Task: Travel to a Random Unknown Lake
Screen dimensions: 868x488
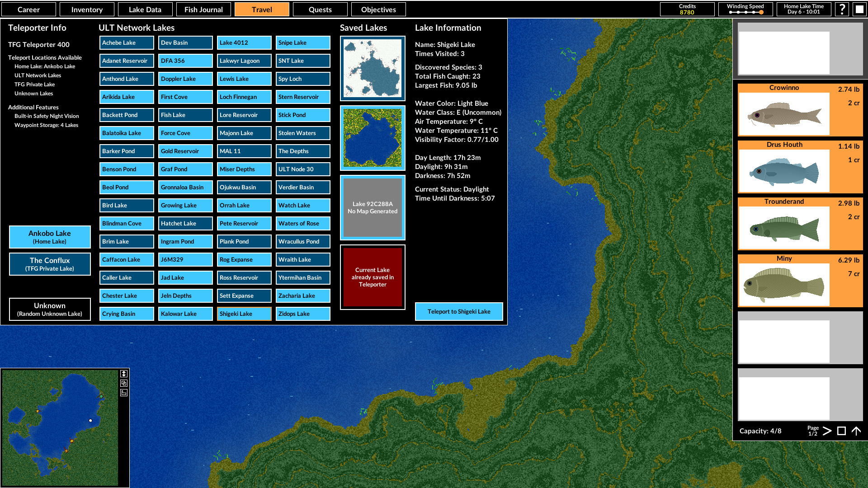Action: click(x=50, y=309)
